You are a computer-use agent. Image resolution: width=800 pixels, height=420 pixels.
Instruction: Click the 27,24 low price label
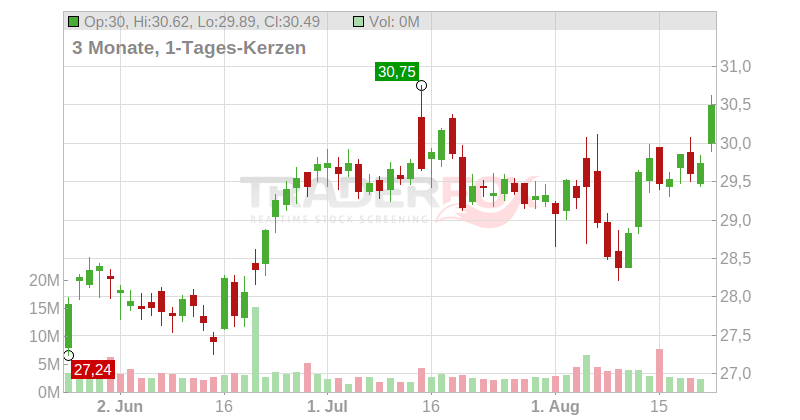pyautogui.click(x=93, y=369)
